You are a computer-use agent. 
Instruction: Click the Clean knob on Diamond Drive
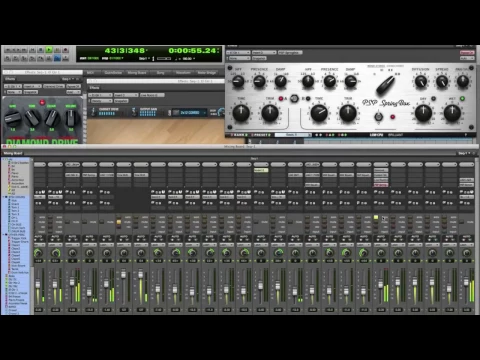(x=52, y=118)
